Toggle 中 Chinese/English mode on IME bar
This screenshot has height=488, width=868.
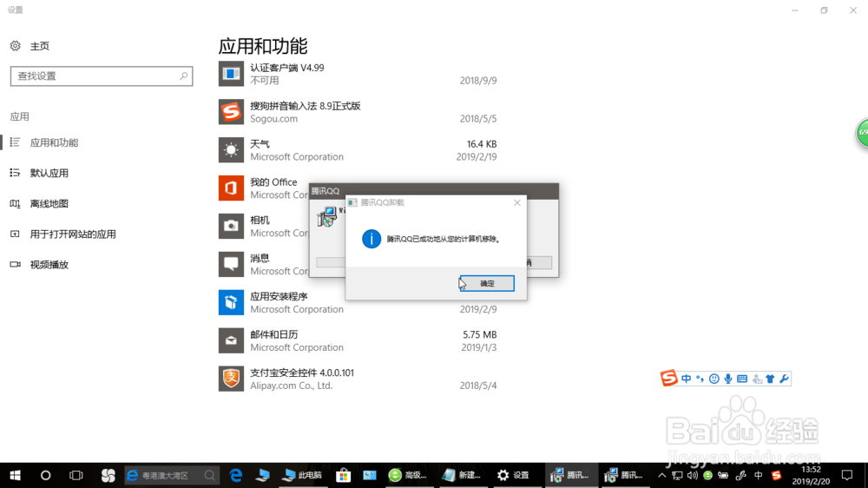tap(687, 379)
